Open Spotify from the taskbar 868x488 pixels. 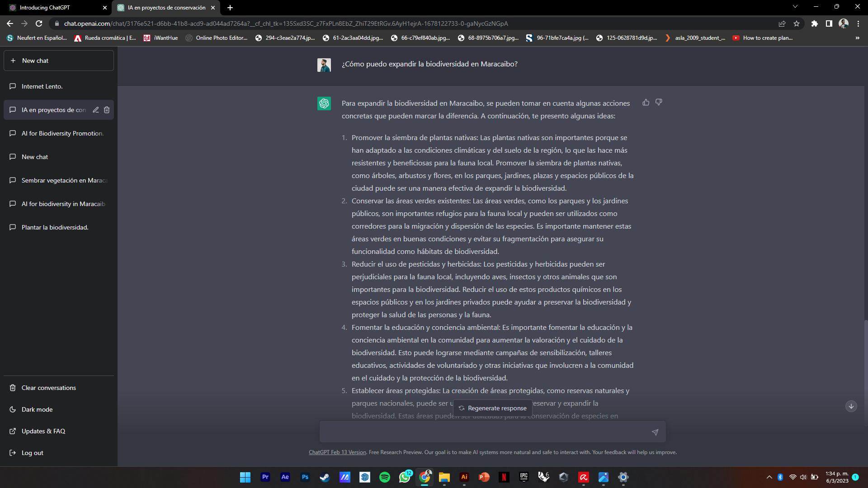385,477
